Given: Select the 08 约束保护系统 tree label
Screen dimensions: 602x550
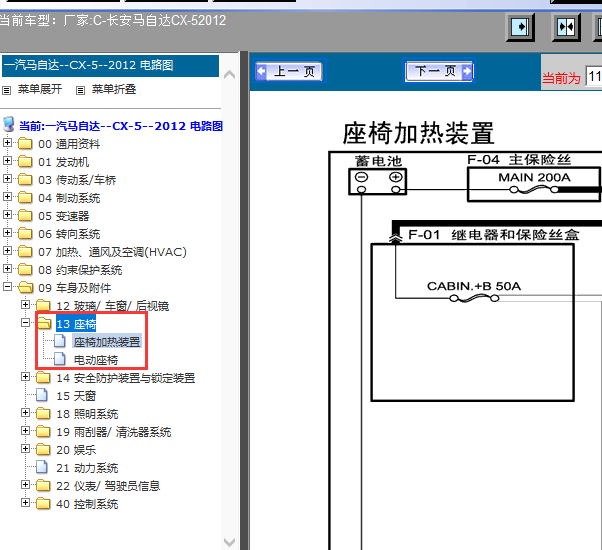Looking at the screenshot, I should (80, 270).
